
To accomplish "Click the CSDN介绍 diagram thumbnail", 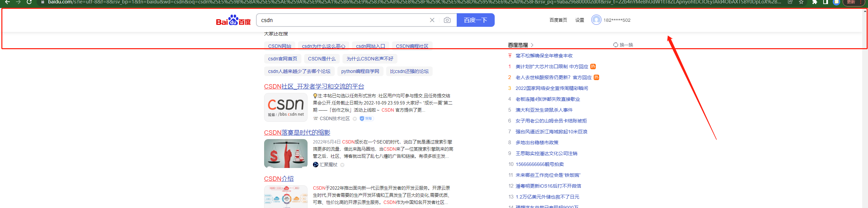I will point(286,197).
